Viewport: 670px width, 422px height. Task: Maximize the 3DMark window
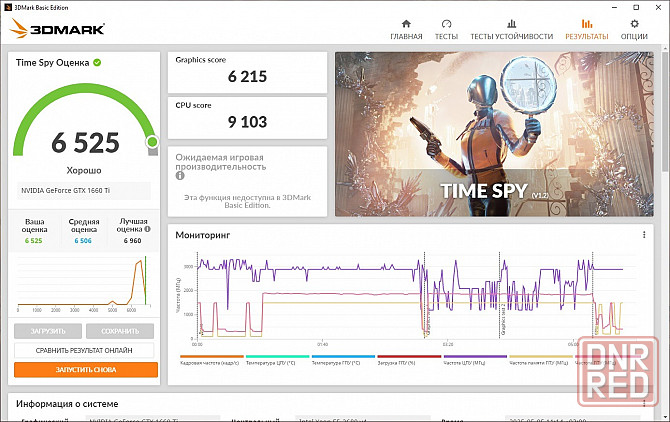pos(636,7)
